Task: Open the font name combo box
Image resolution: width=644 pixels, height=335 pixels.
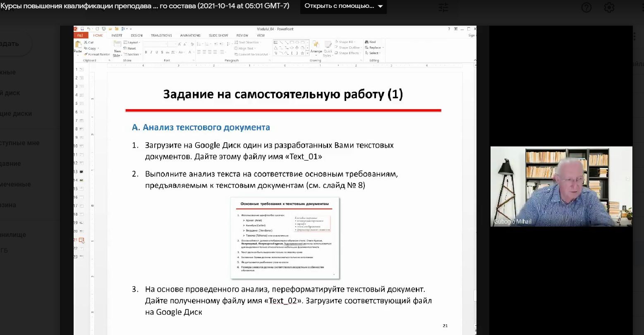Action: pyautogui.click(x=156, y=44)
